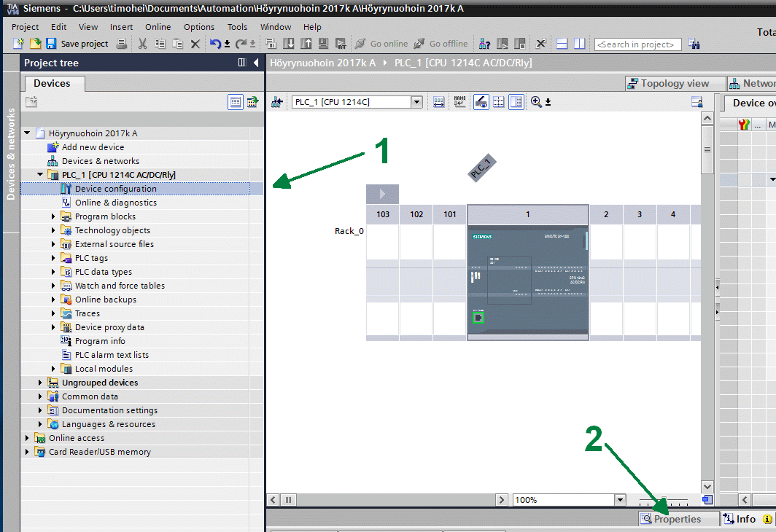Click the device editor options icon at far right
776x532 pixels.
tap(697, 102)
